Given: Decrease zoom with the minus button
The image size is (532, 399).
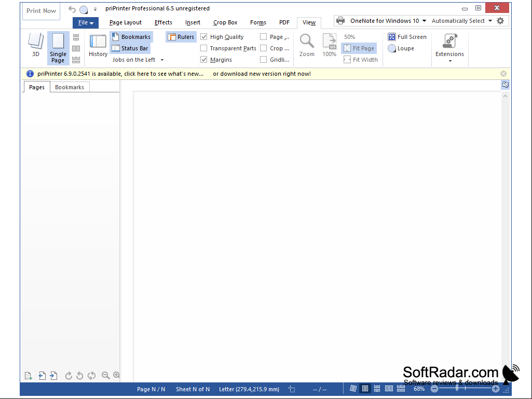Looking at the screenshot, I should pyautogui.click(x=434, y=389).
